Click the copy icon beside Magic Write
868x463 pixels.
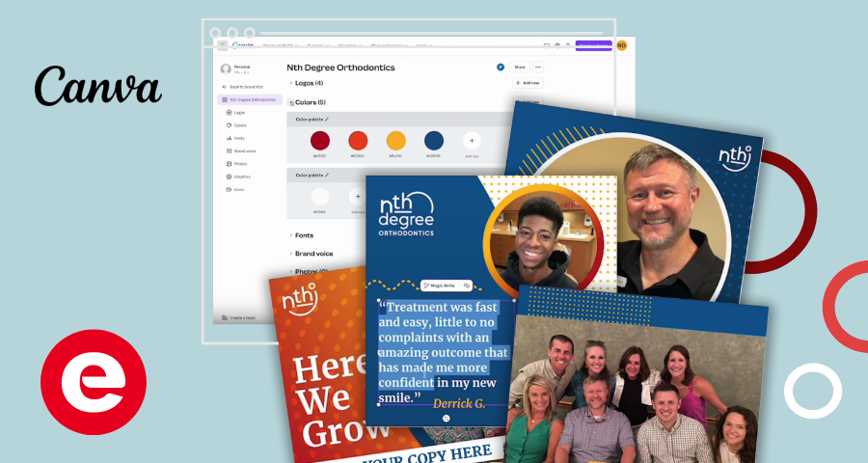tap(466, 286)
